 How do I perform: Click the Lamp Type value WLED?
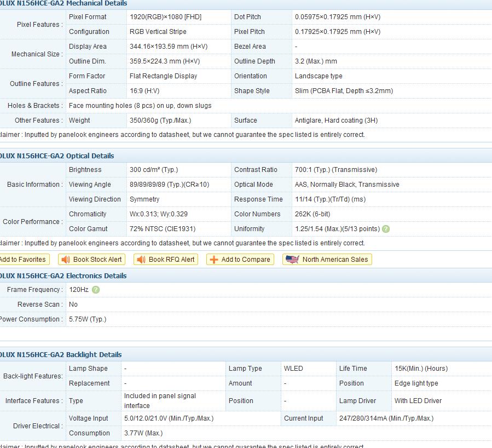[x=293, y=369]
